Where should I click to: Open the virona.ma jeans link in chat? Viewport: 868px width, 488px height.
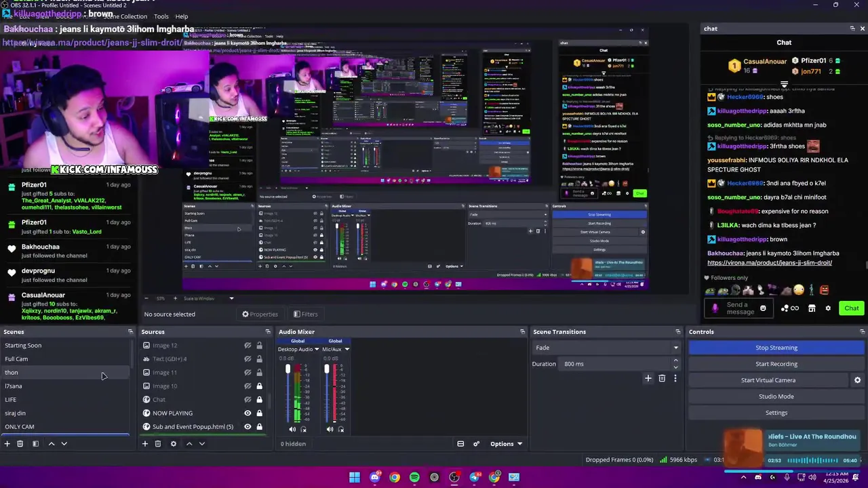[x=769, y=263]
